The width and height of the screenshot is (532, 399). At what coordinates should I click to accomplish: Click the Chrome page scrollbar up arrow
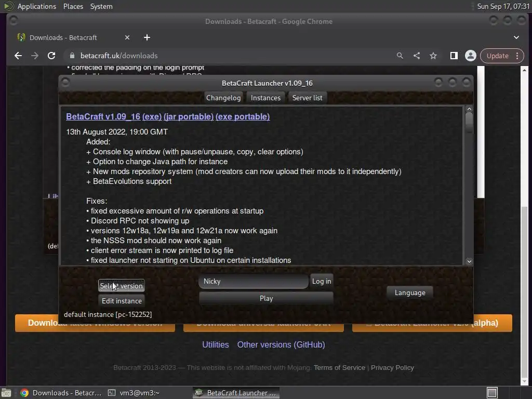tap(525, 70)
